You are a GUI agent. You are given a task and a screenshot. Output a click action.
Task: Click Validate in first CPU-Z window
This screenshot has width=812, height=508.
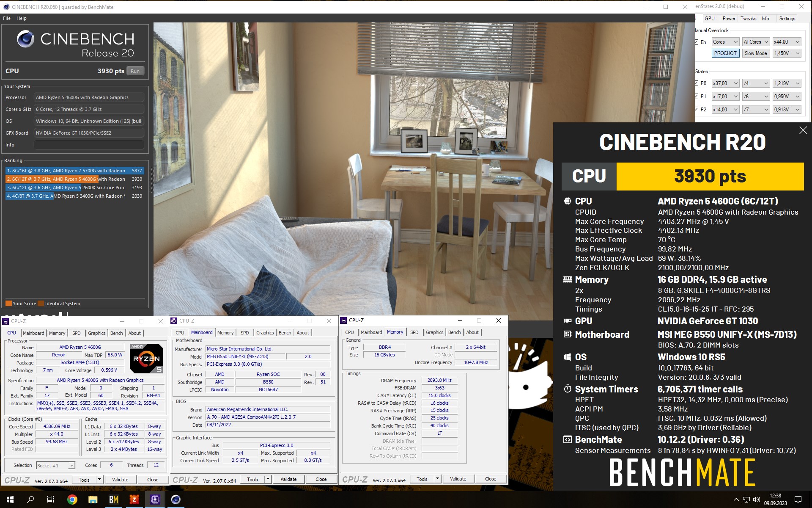point(120,480)
